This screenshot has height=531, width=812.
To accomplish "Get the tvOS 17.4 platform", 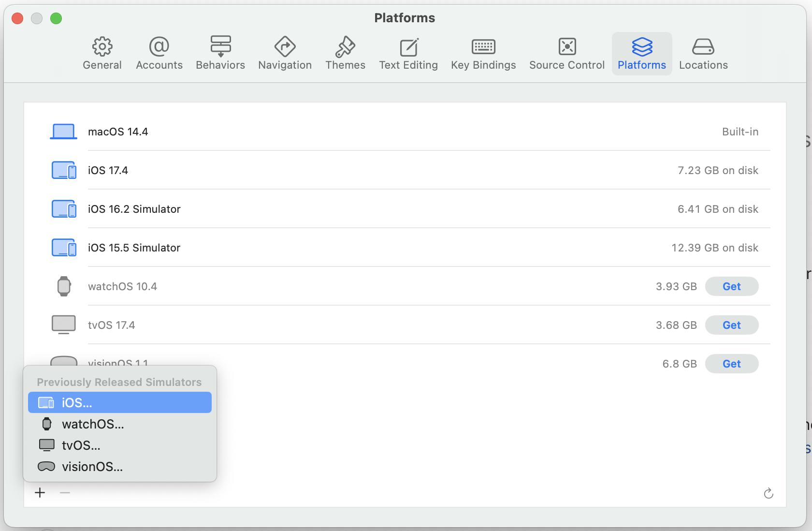I will point(732,325).
